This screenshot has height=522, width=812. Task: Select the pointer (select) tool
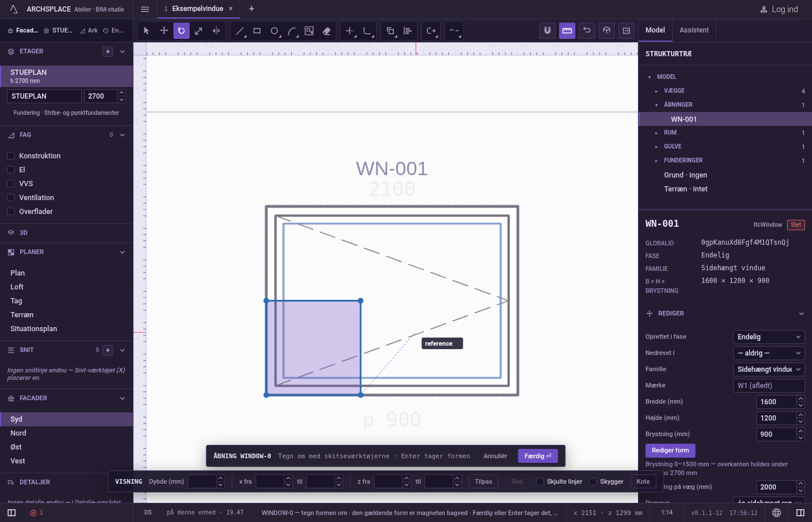[147, 31]
